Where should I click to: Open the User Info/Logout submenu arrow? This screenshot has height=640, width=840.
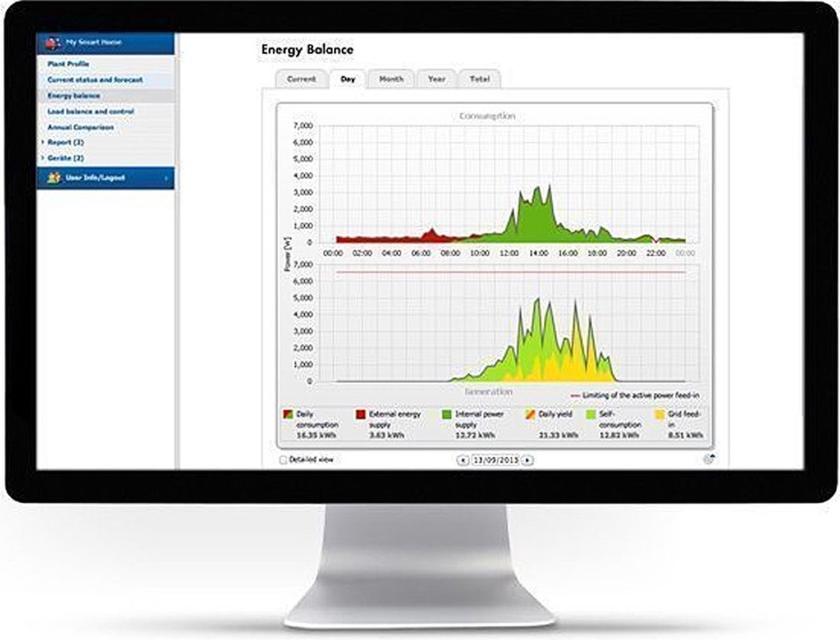(x=167, y=177)
